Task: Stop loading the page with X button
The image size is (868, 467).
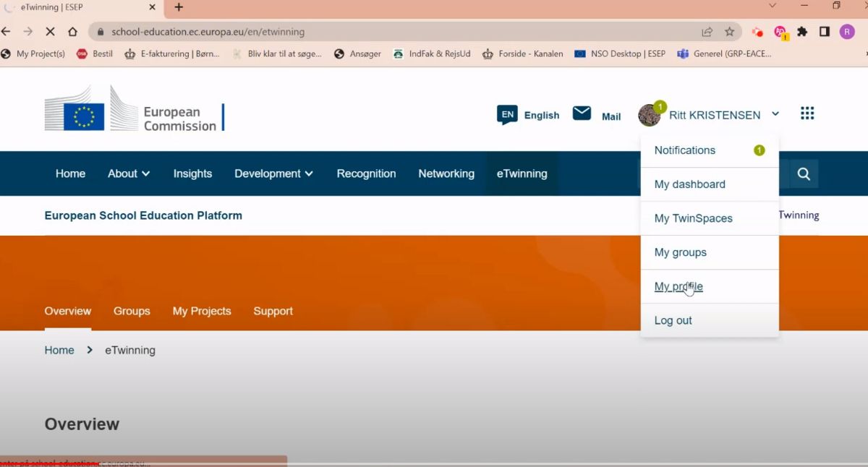Action: [x=50, y=32]
